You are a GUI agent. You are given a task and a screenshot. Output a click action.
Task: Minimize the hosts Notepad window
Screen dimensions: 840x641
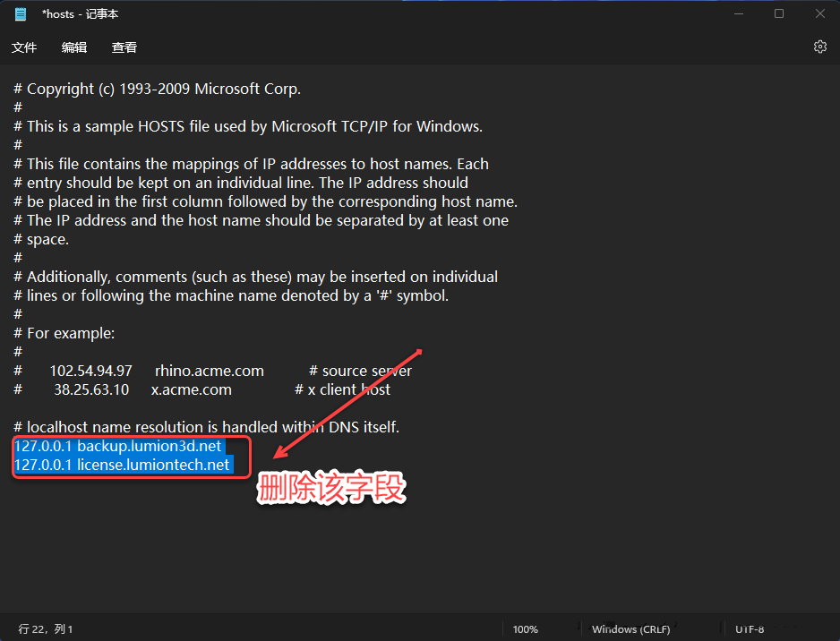738,13
